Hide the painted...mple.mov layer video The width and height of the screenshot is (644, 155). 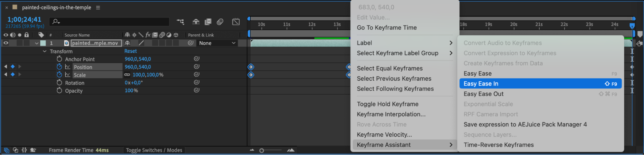(x=6, y=43)
